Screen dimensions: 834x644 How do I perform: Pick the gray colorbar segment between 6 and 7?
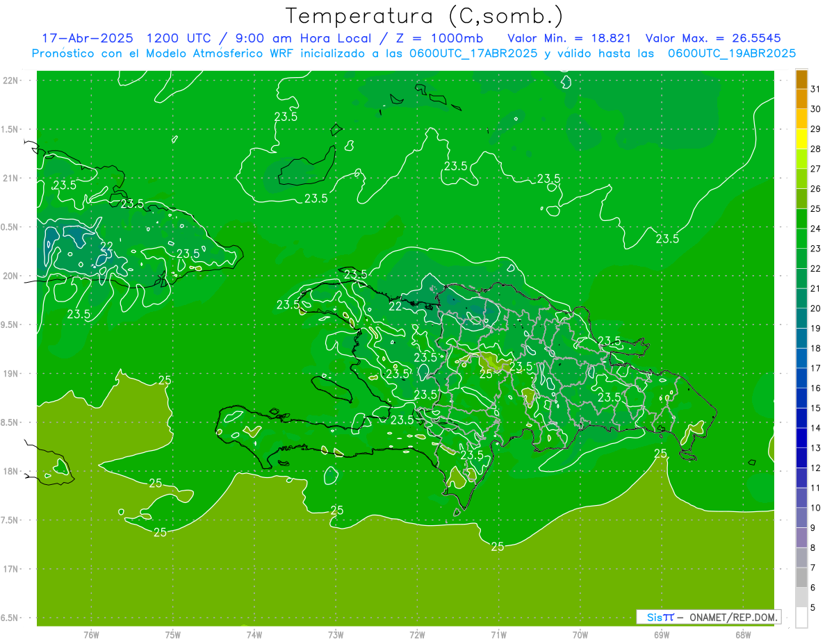click(x=801, y=577)
